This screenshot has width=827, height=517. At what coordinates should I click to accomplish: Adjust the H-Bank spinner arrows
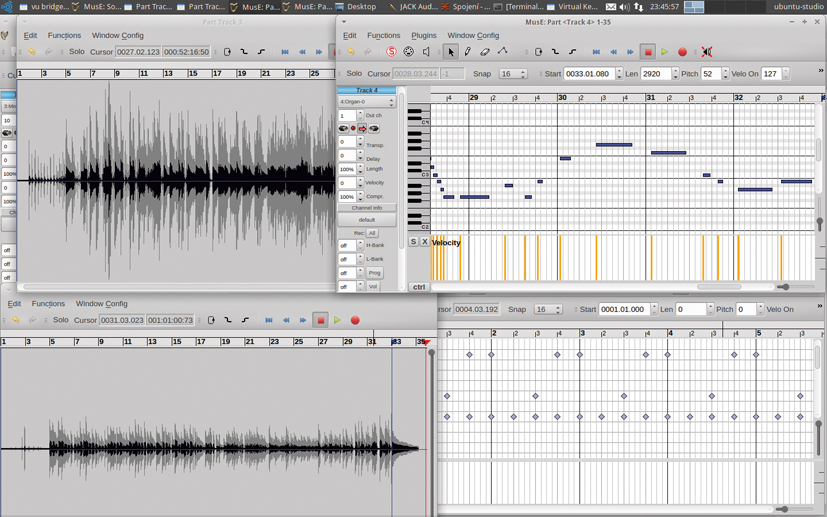tap(360, 245)
